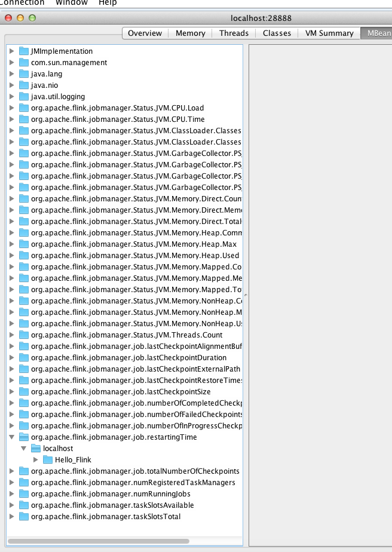The height and width of the screenshot is (552, 392).
Task: Select the numRegisteredTaskManagers entry
Action: tap(133, 483)
